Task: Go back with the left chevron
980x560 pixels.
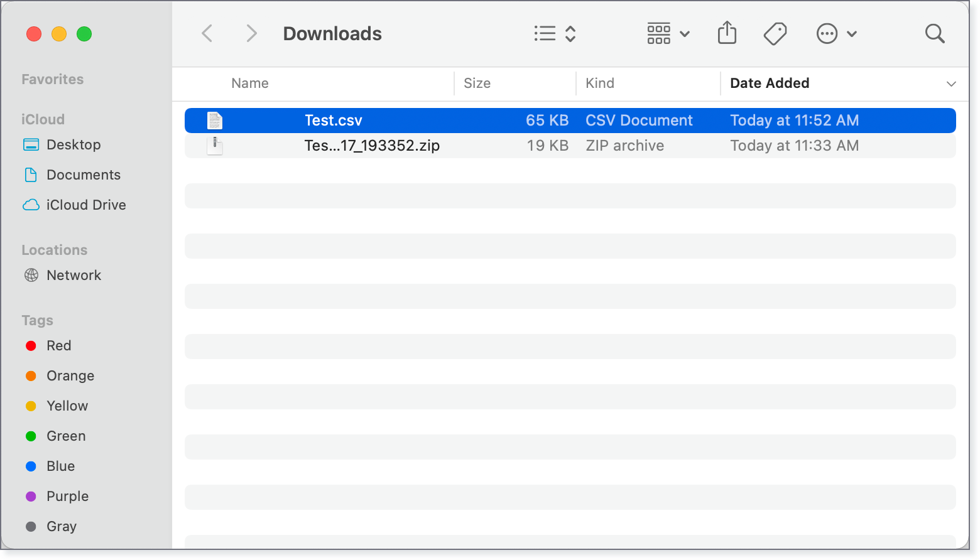Action: point(207,33)
